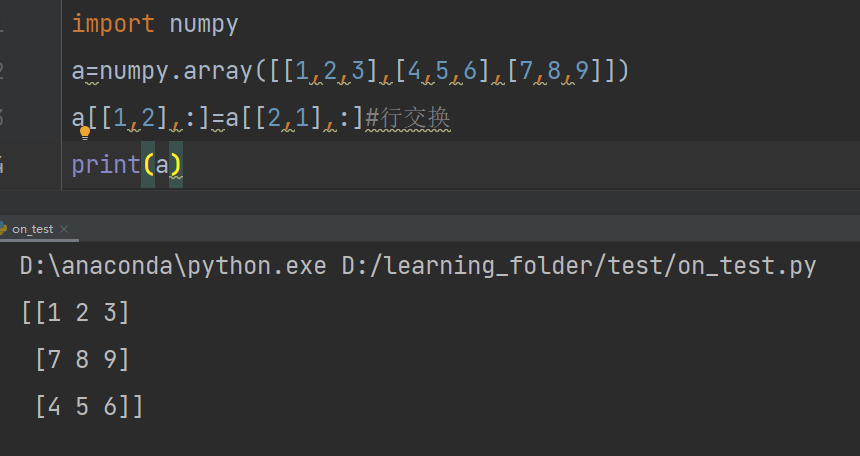Click the 'D:/learning_folder/test/on_test.py' script path
The width and height of the screenshot is (860, 456).
(579, 266)
